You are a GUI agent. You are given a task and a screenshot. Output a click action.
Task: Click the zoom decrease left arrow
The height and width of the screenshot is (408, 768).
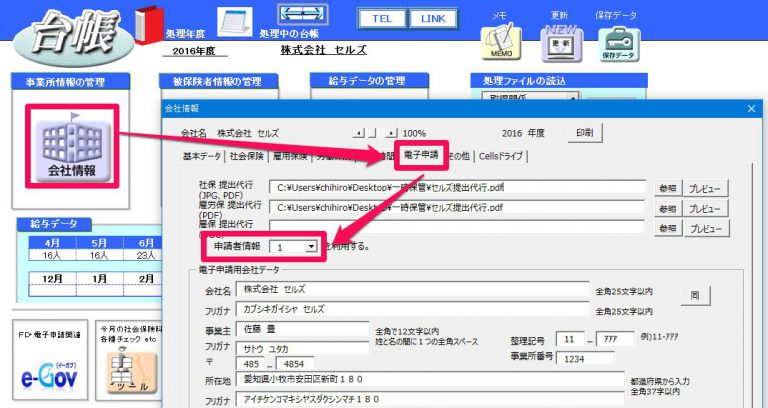(359, 133)
